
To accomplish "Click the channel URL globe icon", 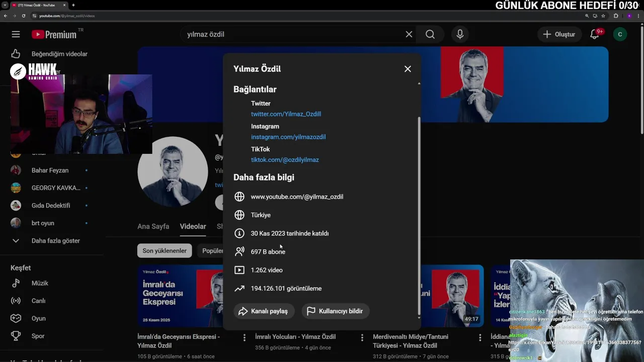I will click(239, 197).
